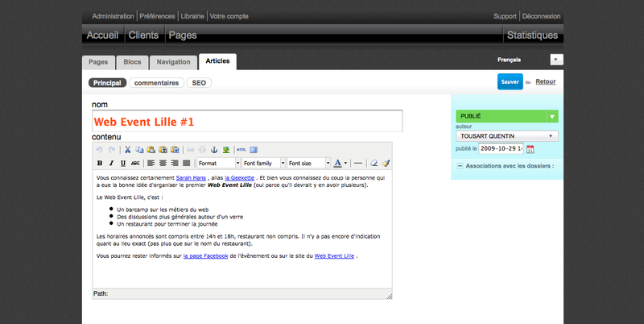Select the Articles tab
This screenshot has height=324, width=644.
tap(217, 61)
